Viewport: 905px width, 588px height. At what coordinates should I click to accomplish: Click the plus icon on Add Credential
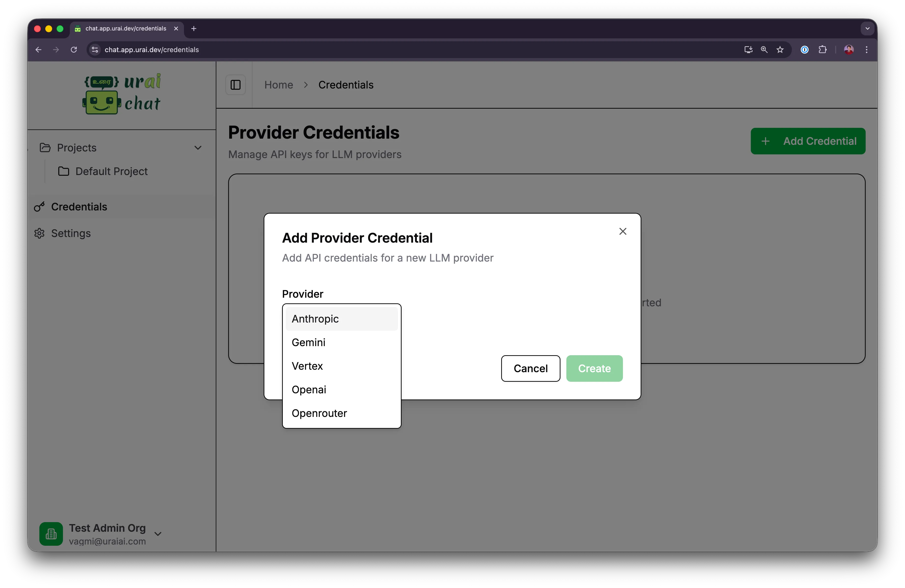click(765, 141)
